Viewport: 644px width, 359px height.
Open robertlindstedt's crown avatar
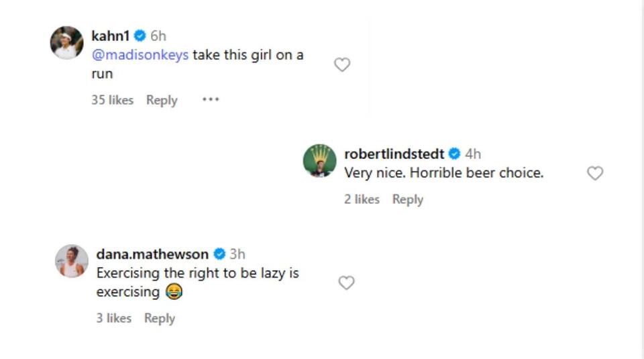320,161
